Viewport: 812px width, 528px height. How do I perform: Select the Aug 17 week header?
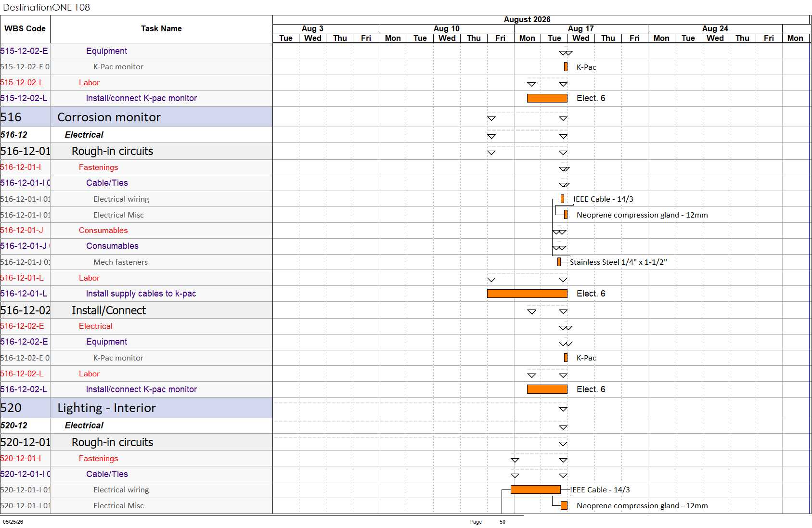(x=581, y=28)
